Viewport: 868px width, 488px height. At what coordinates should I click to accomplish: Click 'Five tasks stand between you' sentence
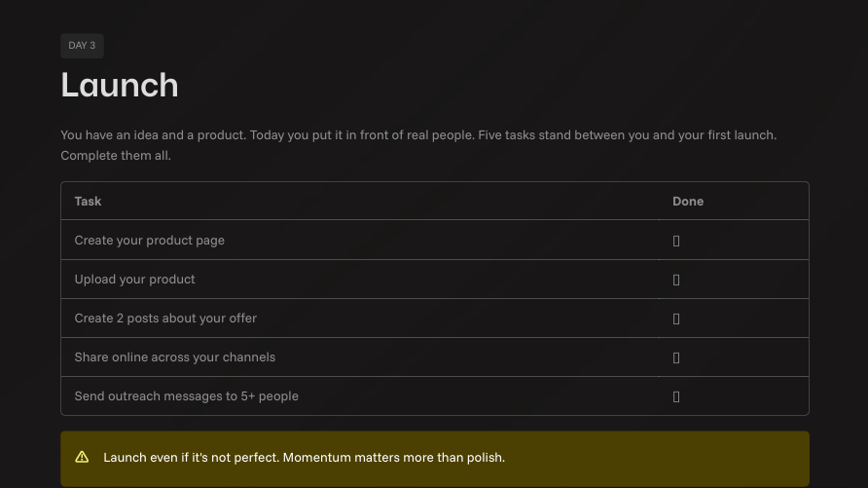tap(628, 135)
